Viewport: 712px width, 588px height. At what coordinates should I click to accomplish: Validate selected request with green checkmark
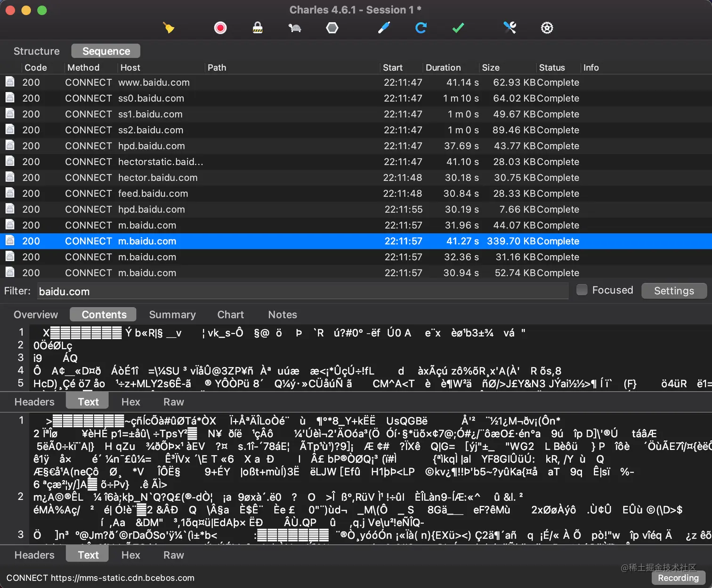[458, 28]
